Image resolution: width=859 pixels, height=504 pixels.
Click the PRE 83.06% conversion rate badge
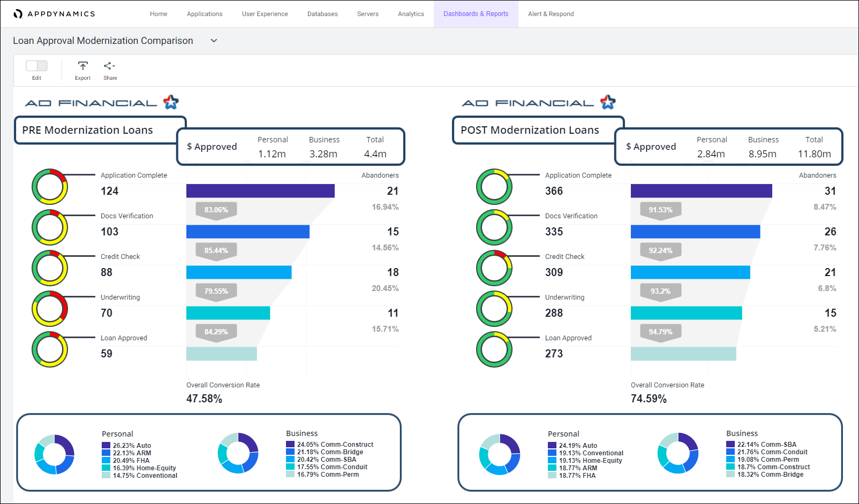coord(216,210)
